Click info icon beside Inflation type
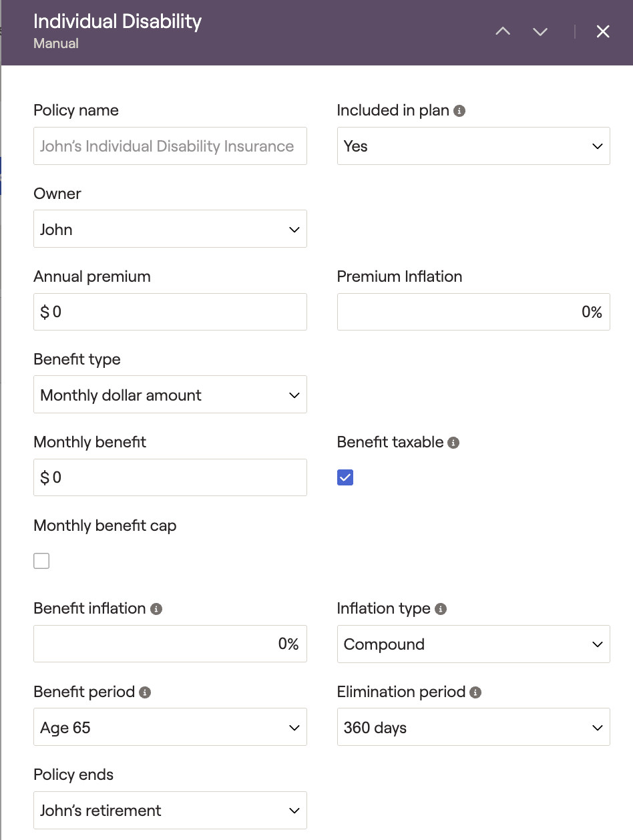 coord(441,609)
